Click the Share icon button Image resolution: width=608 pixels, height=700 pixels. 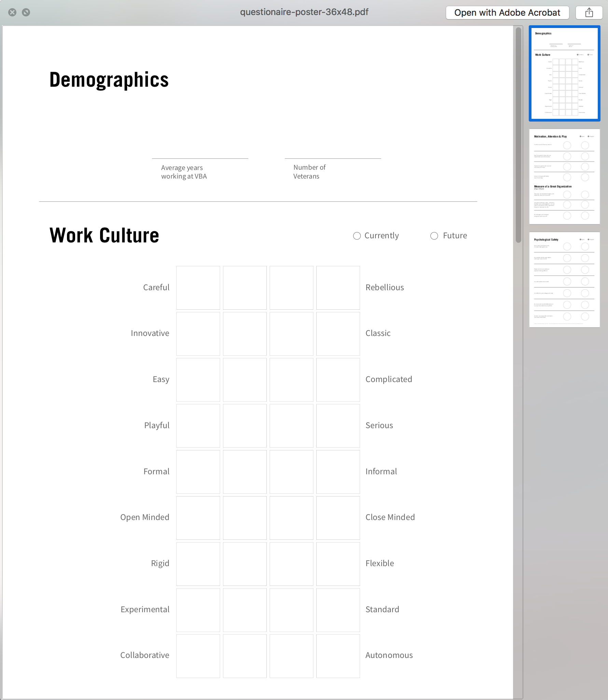tap(589, 13)
